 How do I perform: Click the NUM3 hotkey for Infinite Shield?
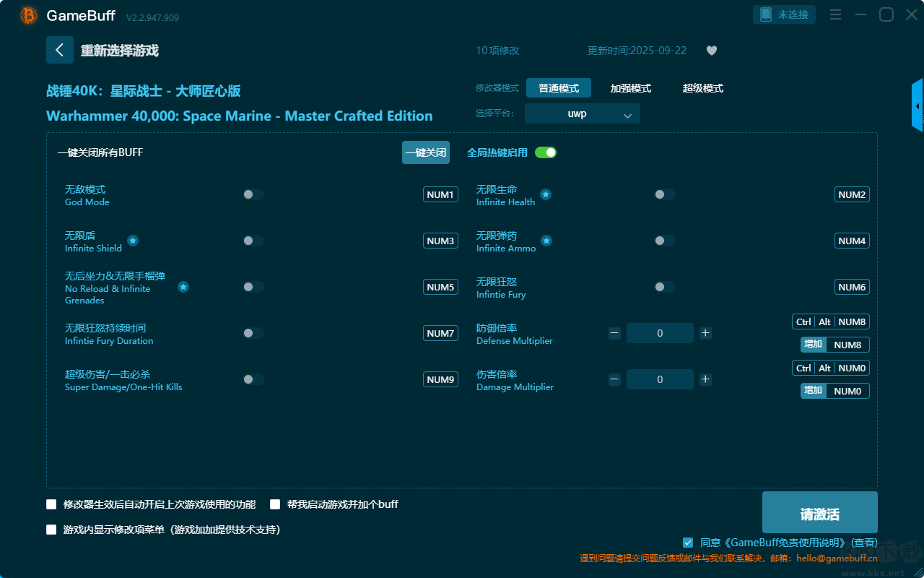coord(440,241)
